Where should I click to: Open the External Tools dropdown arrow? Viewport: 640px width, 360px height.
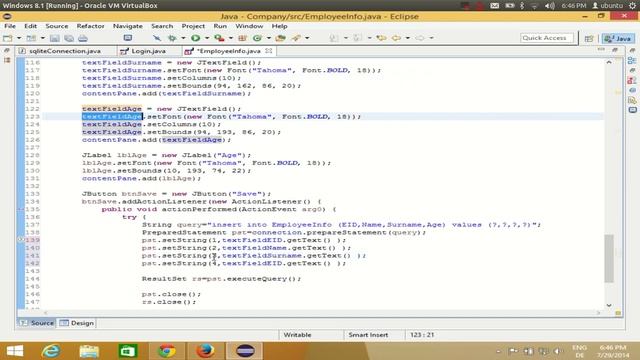(231, 38)
